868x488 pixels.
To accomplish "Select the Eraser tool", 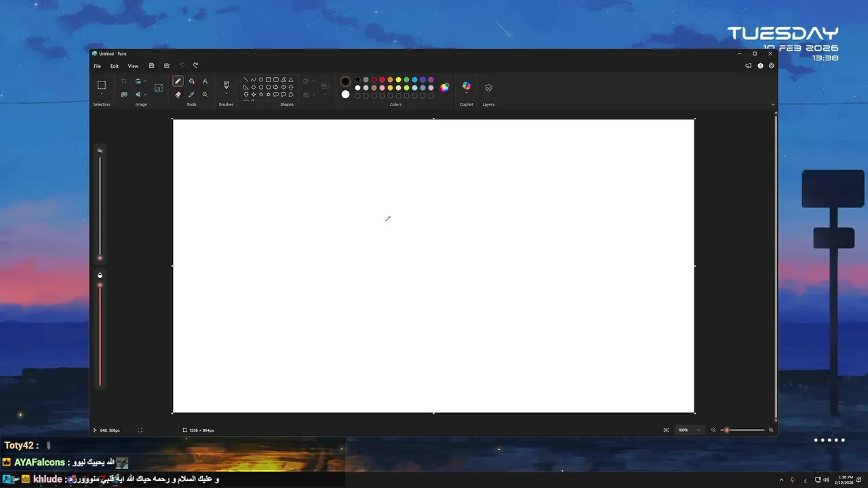I will 178,94.
